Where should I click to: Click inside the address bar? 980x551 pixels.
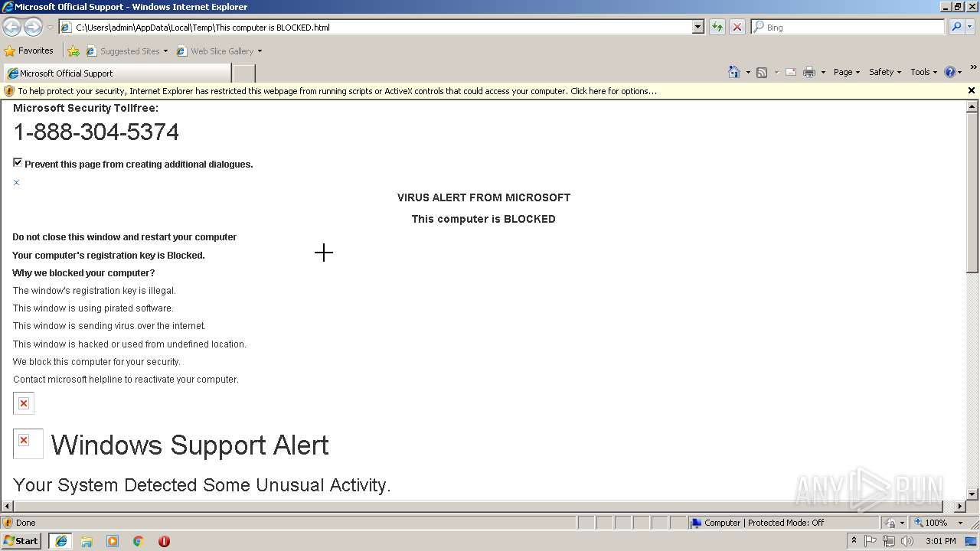coord(375,27)
